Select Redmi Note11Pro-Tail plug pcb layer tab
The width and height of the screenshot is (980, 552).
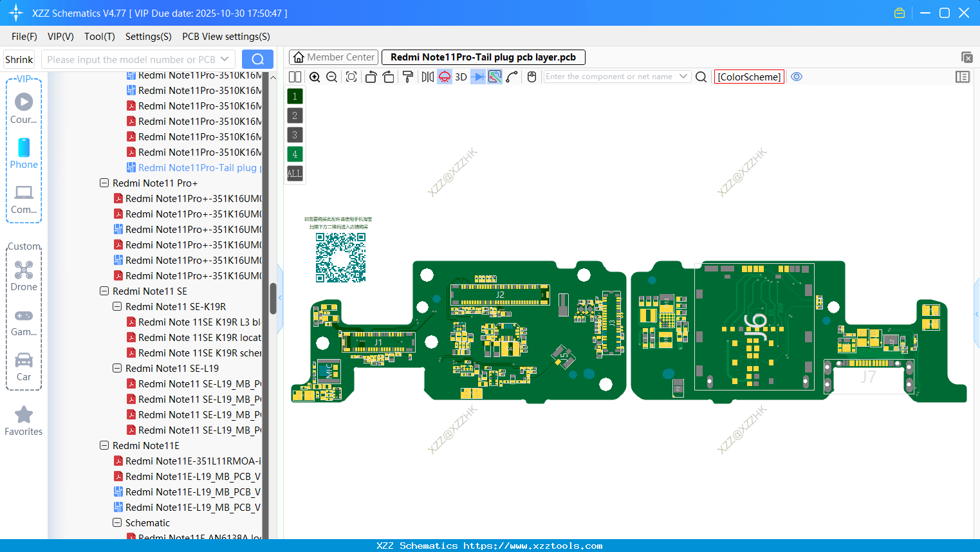pos(483,57)
